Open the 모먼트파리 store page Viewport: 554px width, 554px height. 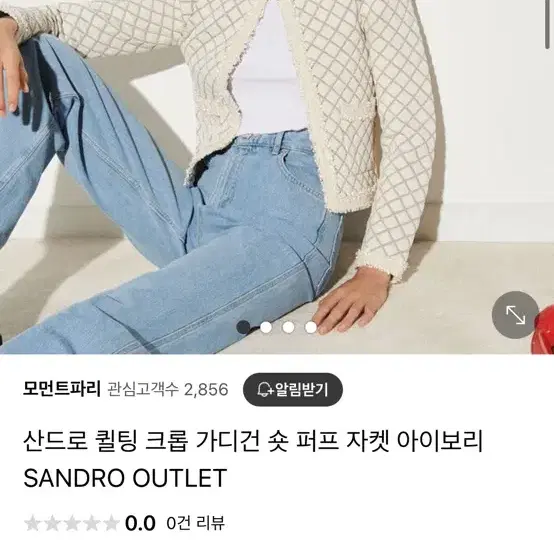coord(62,389)
